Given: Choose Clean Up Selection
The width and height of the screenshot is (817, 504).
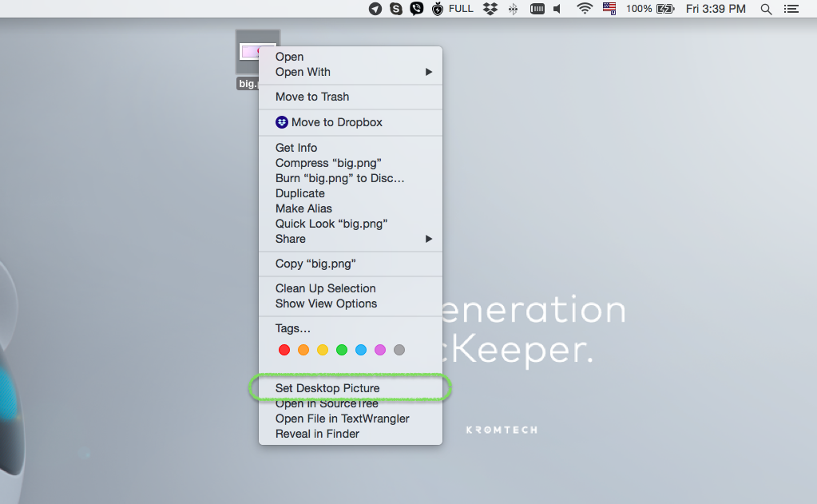Looking at the screenshot, I should pos(350,288).
